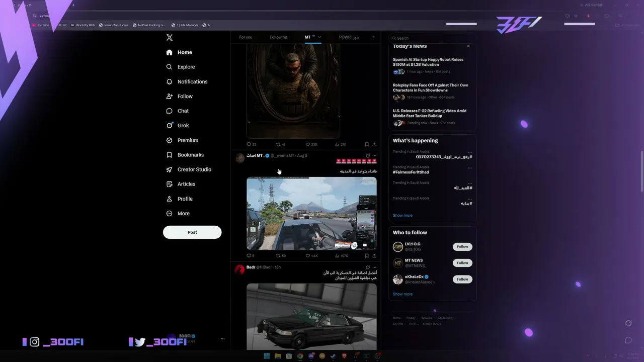Screen dimensions: 644x362
Task: Open account switcher menu for 300FI
Action: [x=222, y=339]
